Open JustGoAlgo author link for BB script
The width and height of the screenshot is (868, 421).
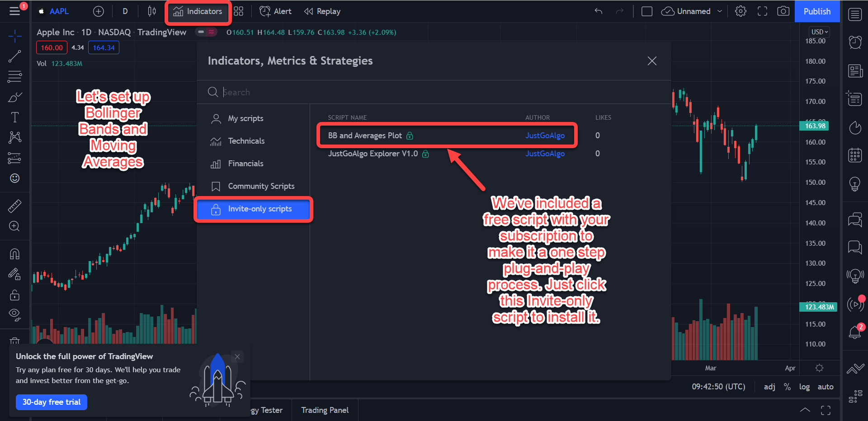pos(545,136)
